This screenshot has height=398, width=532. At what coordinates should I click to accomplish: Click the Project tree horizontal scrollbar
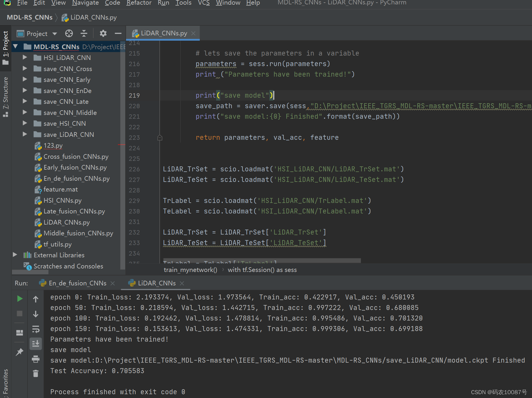[x=30, y=272]
